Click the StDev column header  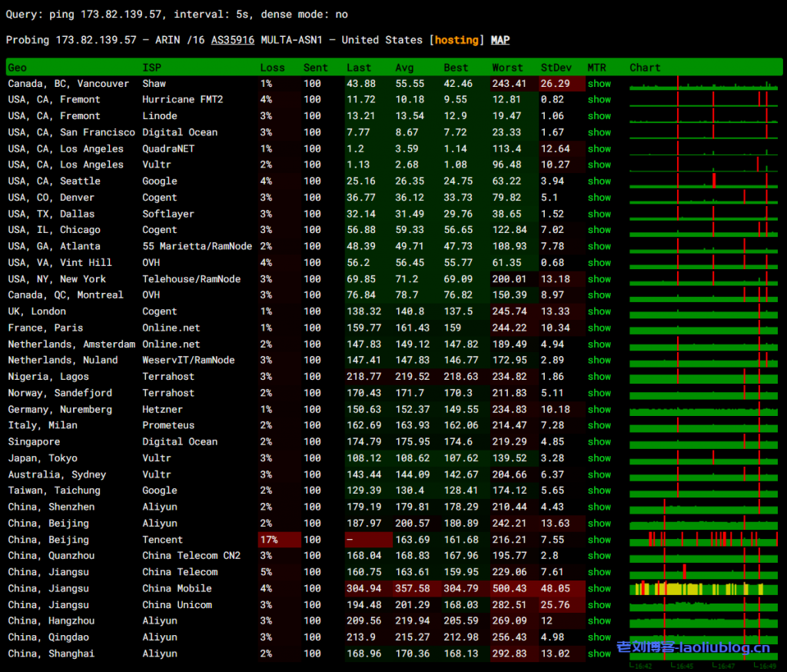[555, 68]
